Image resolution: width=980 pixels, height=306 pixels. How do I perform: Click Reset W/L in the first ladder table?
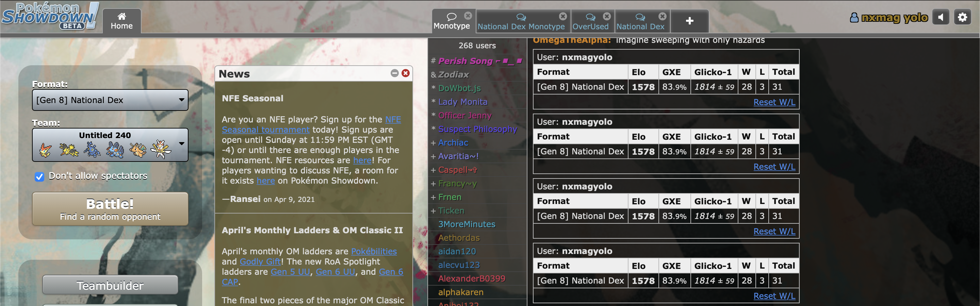coord(774,102)
